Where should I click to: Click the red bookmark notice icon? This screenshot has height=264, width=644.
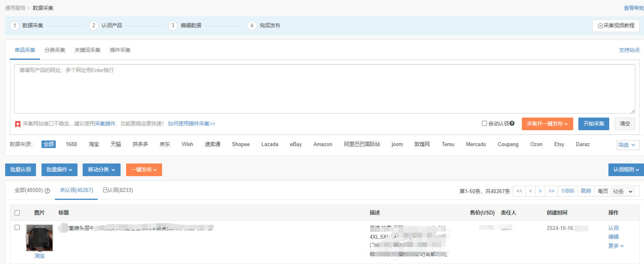click(18, 124)
